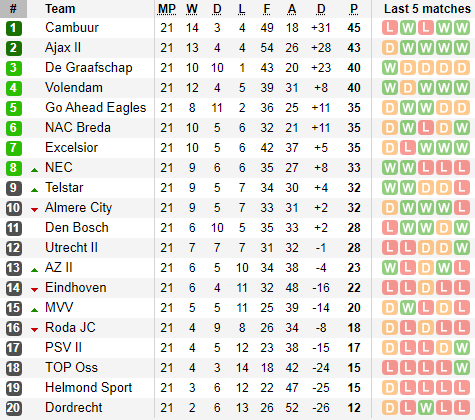Click the position 20 rank badge

pyautogui.click(x=14, y=408)
